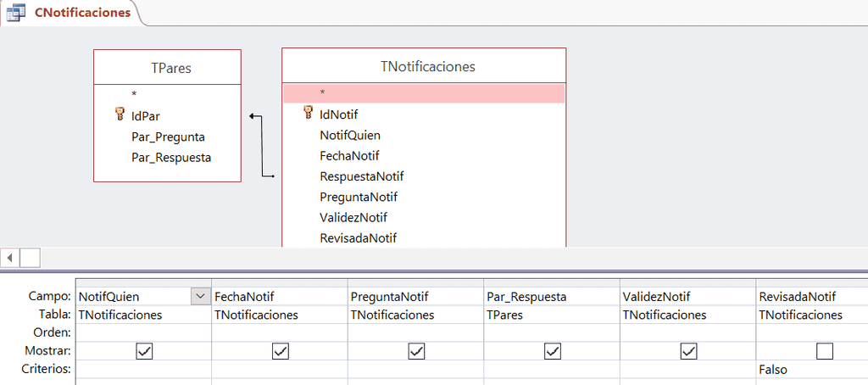Click the left scroll arrow of the pane
The image size is (868, 385).
[9, 257]
